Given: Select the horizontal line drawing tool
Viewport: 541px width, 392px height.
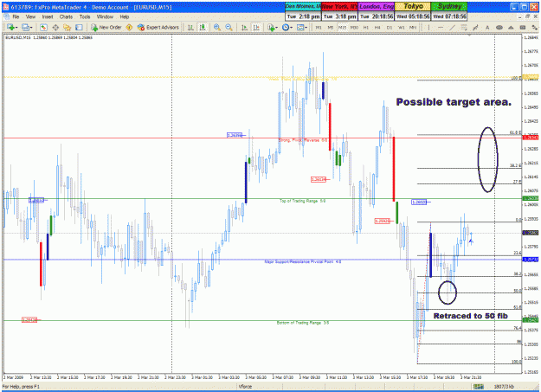Looking at the screenshot, I should click(441, 28).
